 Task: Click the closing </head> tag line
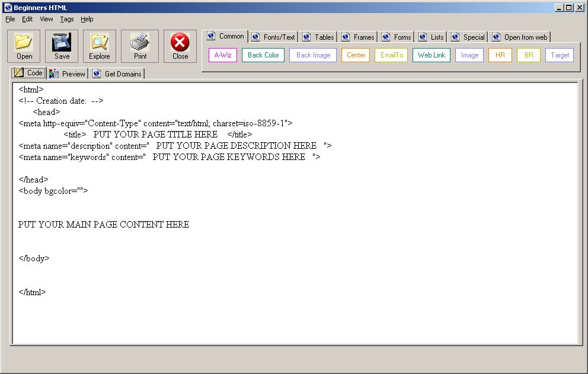(x=33, y=180)
